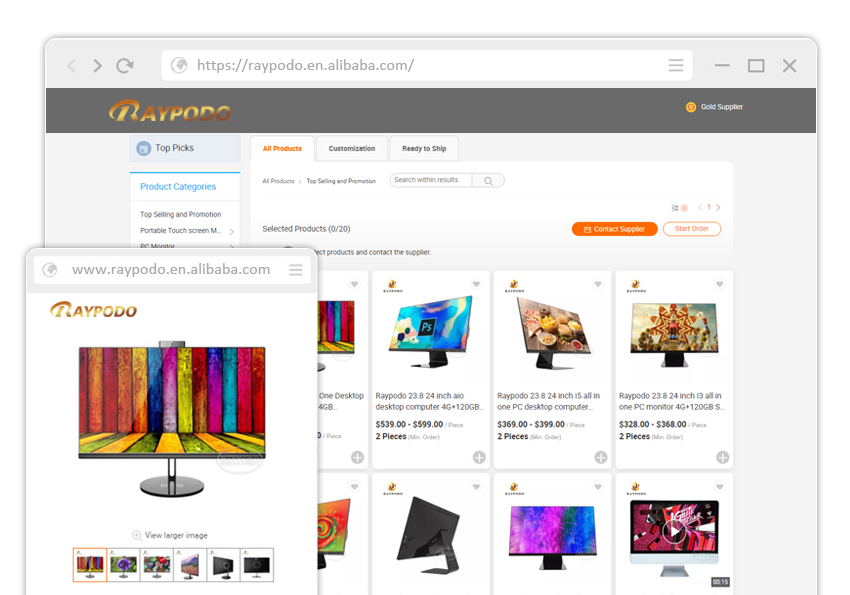Open the Customization tab

[x=352, y=148]
